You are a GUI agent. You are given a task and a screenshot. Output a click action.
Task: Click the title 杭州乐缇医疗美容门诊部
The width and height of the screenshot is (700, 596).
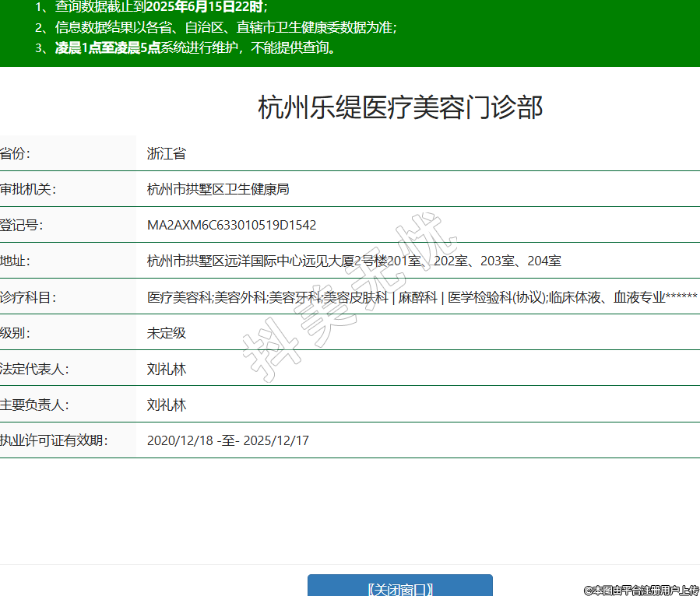coord(399,108)
